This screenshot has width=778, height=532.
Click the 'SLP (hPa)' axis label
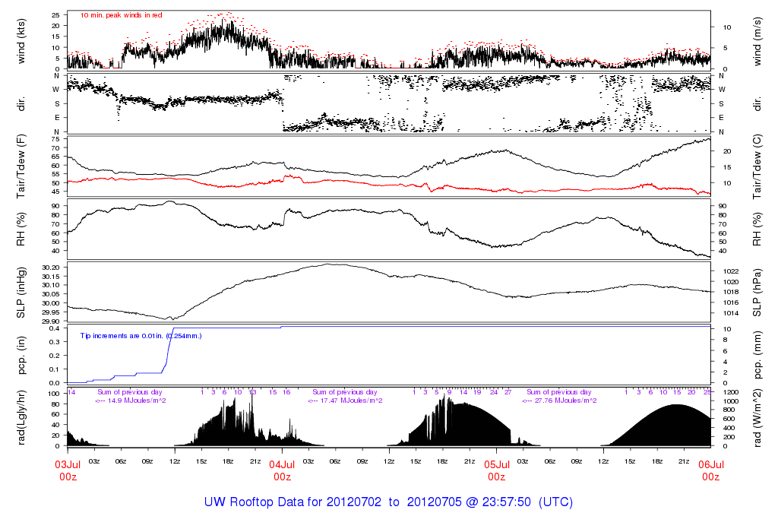[757, 293]
